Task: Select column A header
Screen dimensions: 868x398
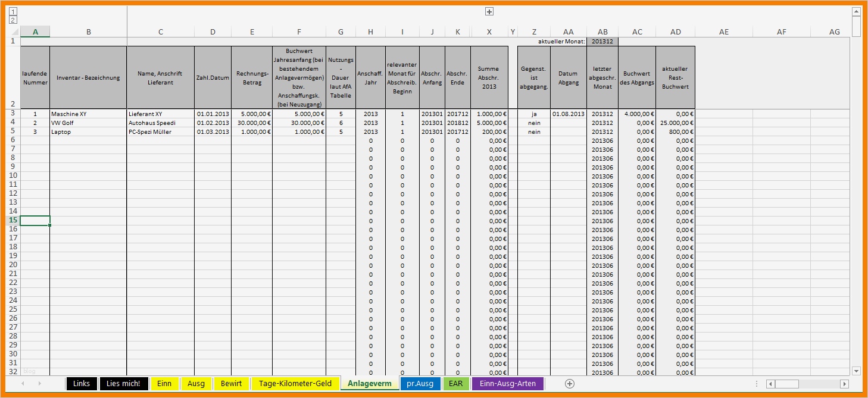Action: [x=35, y=32]
